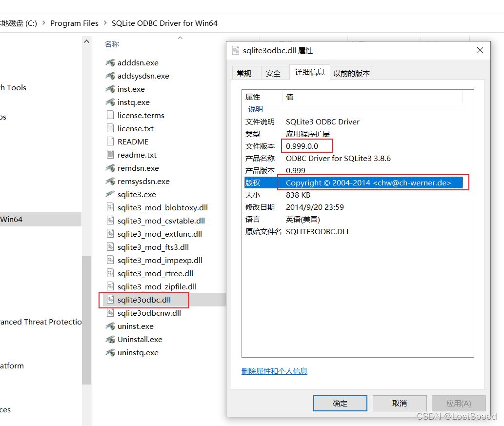
Task: Click navigation pane scroll-up arrow
Action: [x=86, y=41]
